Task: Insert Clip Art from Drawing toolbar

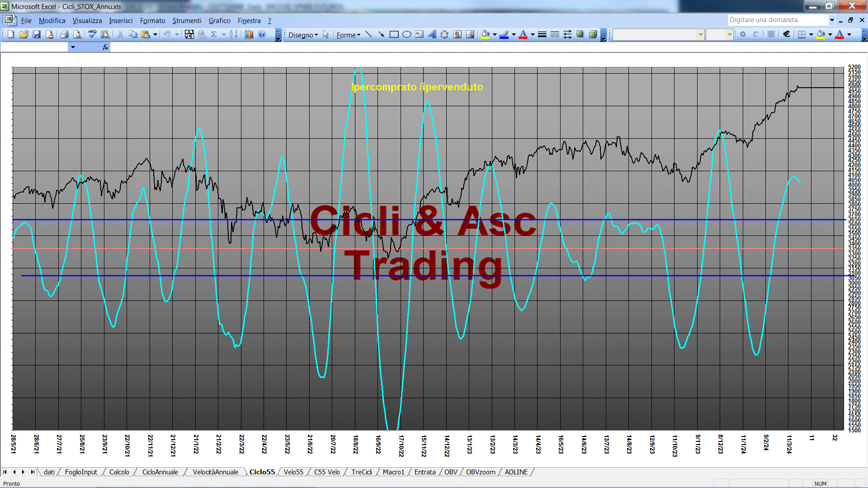Action: point(457,34)
